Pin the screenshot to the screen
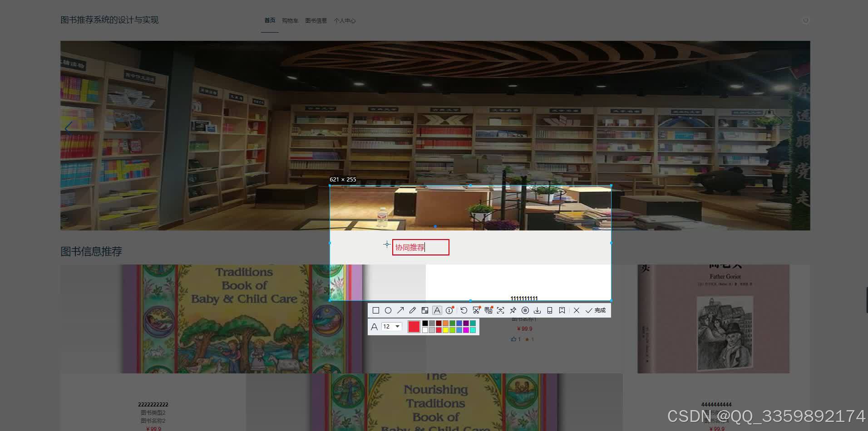The width and height of the screenshot is (868, 431). coord(513,310)
